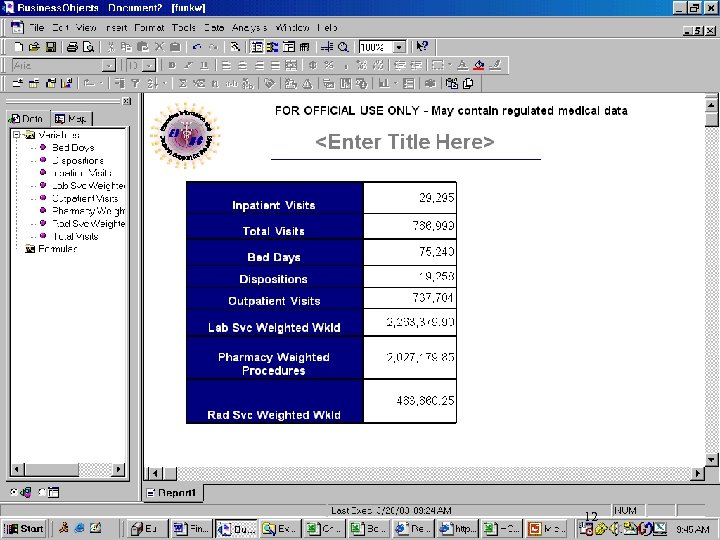This screenshot has height=540, width=720.
Task: Choose the font color swatch icon
Action: [x=463, y=65]
